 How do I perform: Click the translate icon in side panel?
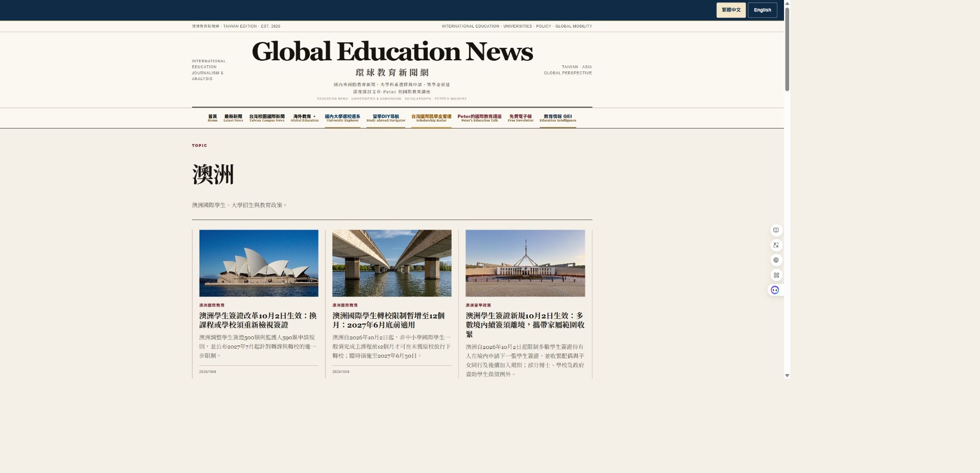pos(776,245)
